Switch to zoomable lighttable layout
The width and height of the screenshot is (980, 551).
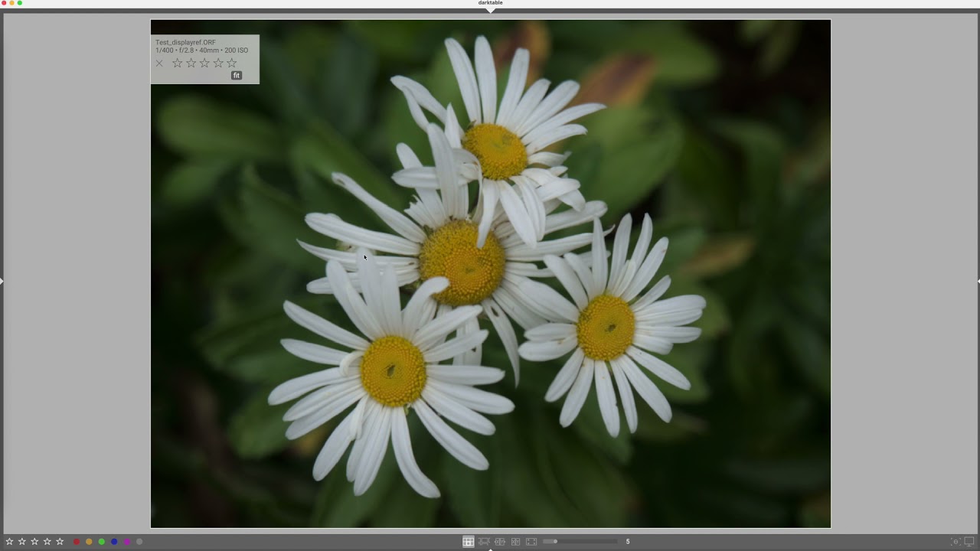(x=484, y=542)
